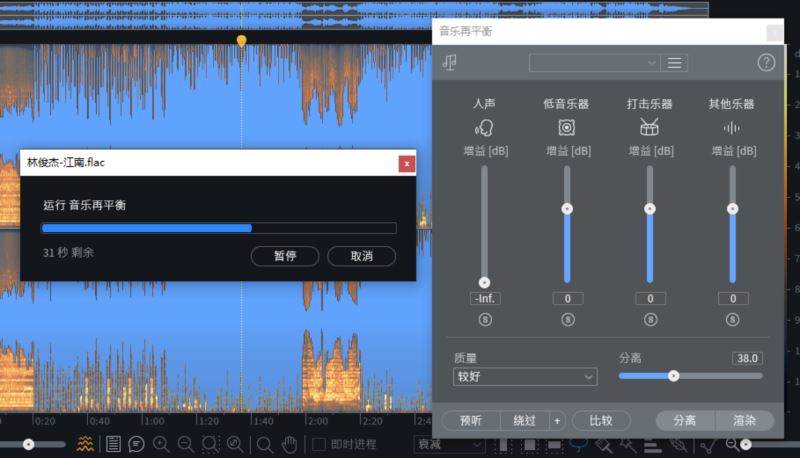Screen dimensions: 800x458
Task: Click the 2:00 mark on the timeline
Action: click(x=318, y=421)
